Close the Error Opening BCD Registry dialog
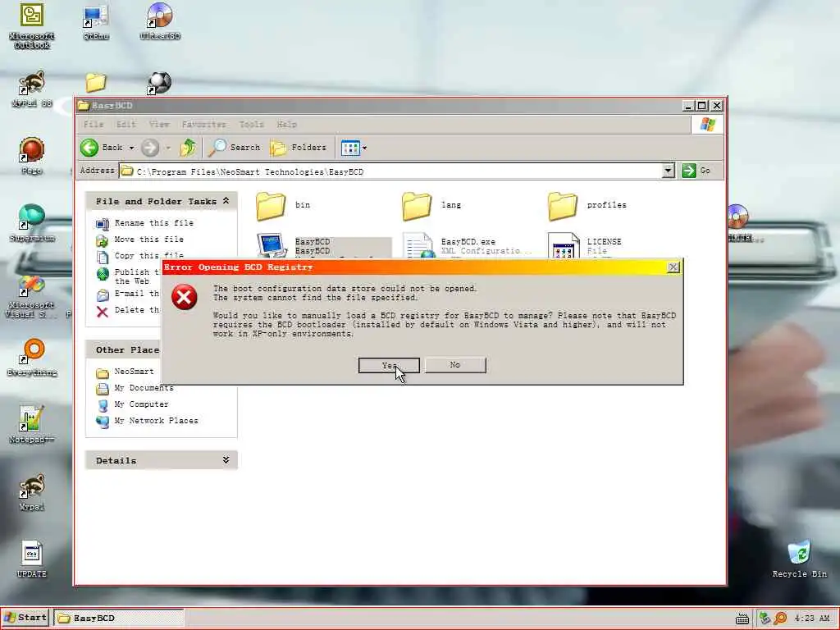 (x=673, y=267)
